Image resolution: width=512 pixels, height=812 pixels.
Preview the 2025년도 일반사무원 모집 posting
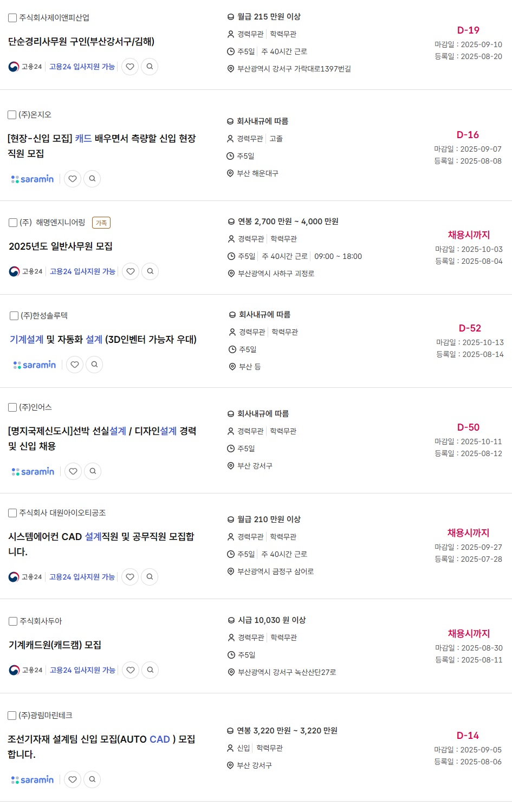150,271
